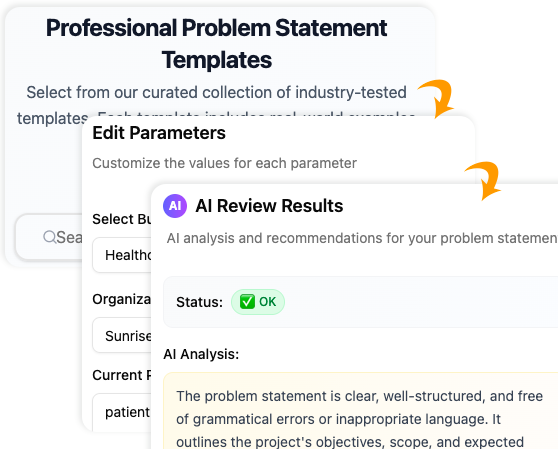Click the Status row panel
The height and width of the screenshot is (449, 558).
point(360,302)
